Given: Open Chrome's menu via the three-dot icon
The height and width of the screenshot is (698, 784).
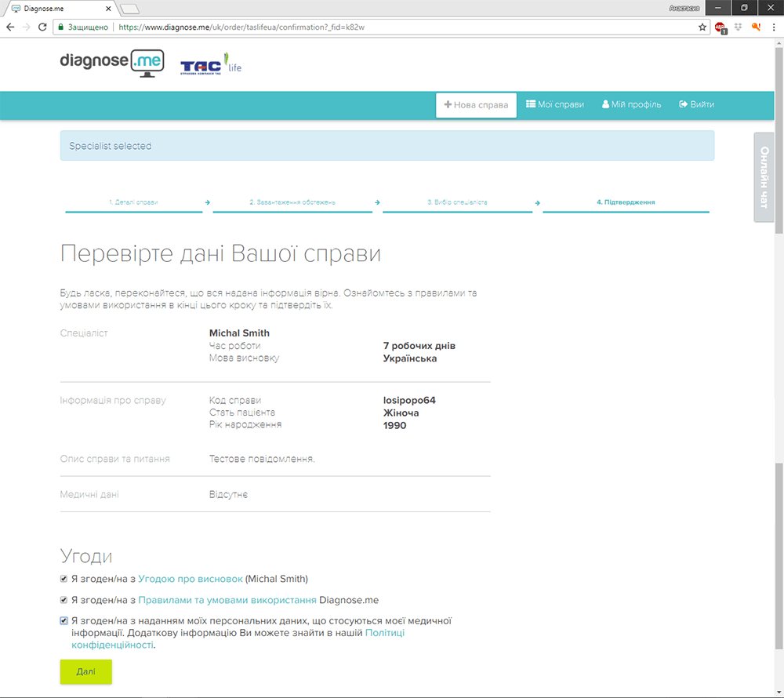Looking at the screenshot, I should (x=775, y=25).
